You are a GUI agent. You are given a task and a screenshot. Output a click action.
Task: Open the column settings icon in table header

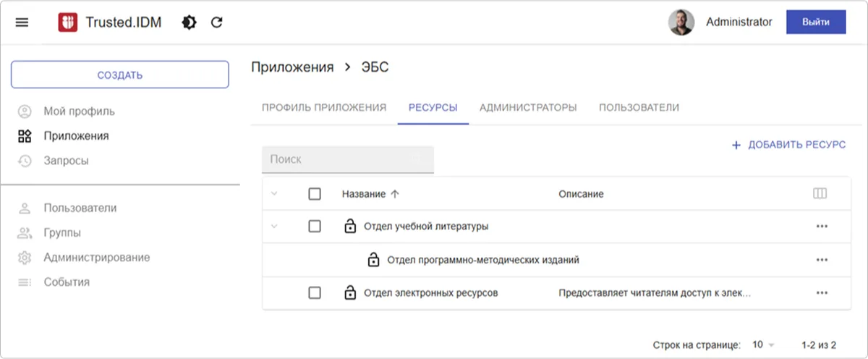[x=820, y=194]
